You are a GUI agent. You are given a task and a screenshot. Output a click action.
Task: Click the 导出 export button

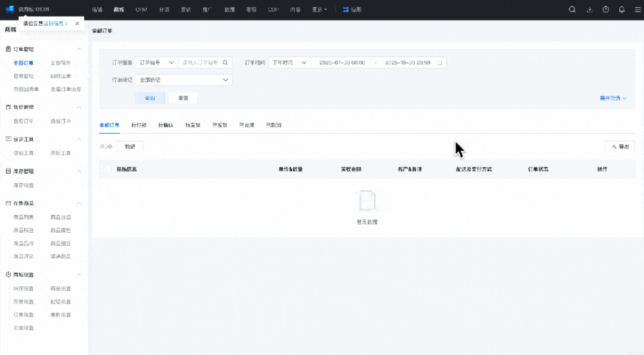point(620,147)
